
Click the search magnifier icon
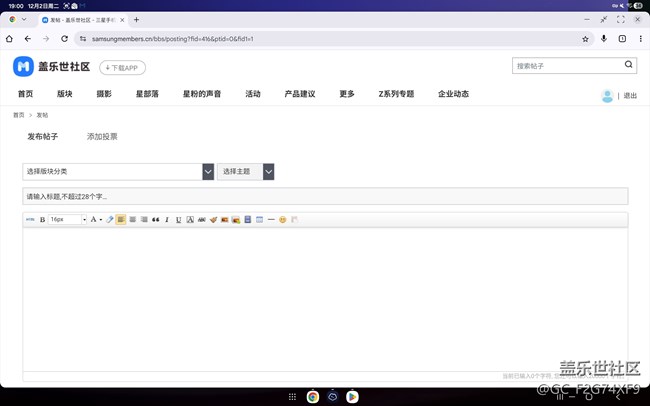tap(629, 65)
